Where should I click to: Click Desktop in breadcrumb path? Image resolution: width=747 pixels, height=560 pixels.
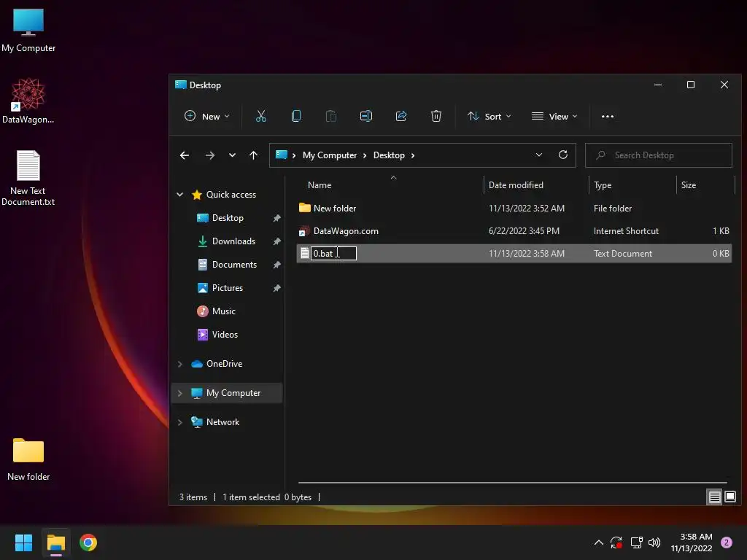point(389,155)
